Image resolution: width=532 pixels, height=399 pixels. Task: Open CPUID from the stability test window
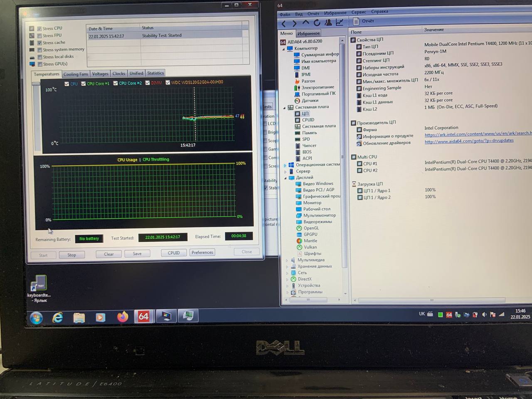click(x=174, y=253)
